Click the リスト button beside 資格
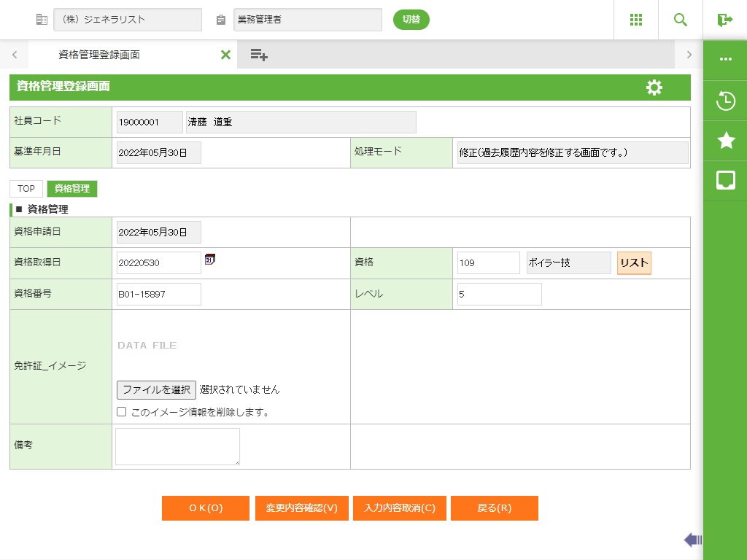The width and height of the screenshot is (747, 560). (x=634, y=263)
